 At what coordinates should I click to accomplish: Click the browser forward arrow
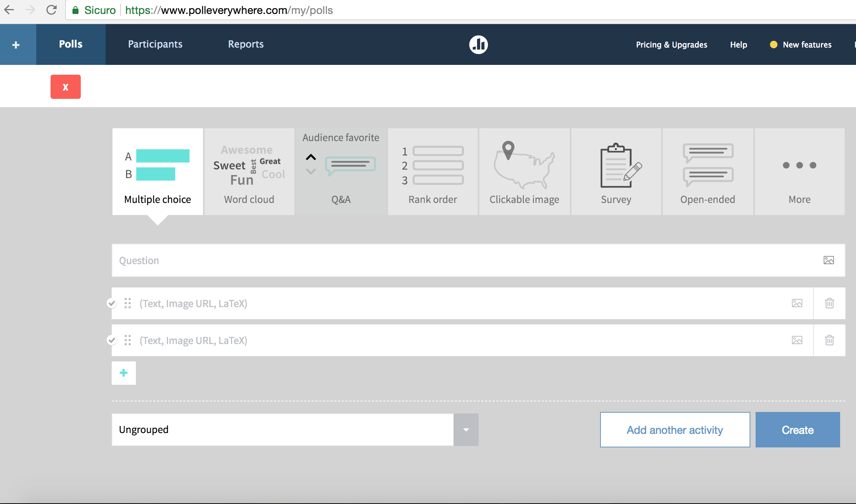(30, 10)
